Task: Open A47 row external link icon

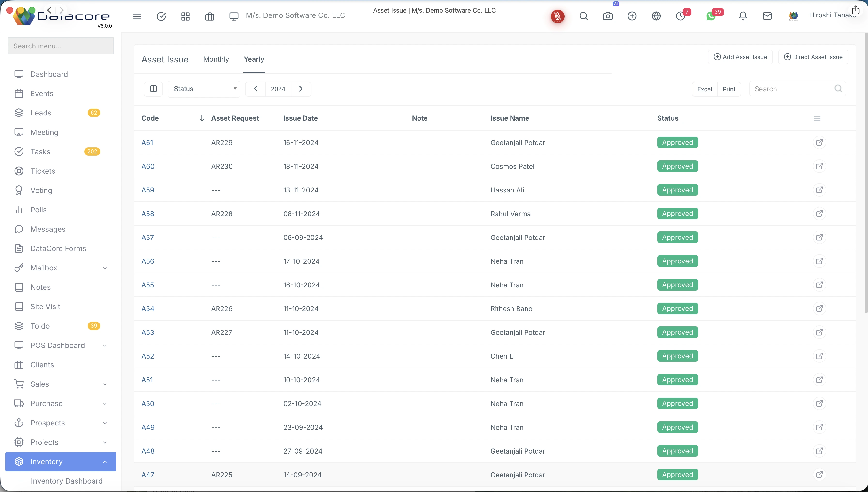Action: pyautogui.click(x=819, y=475)
